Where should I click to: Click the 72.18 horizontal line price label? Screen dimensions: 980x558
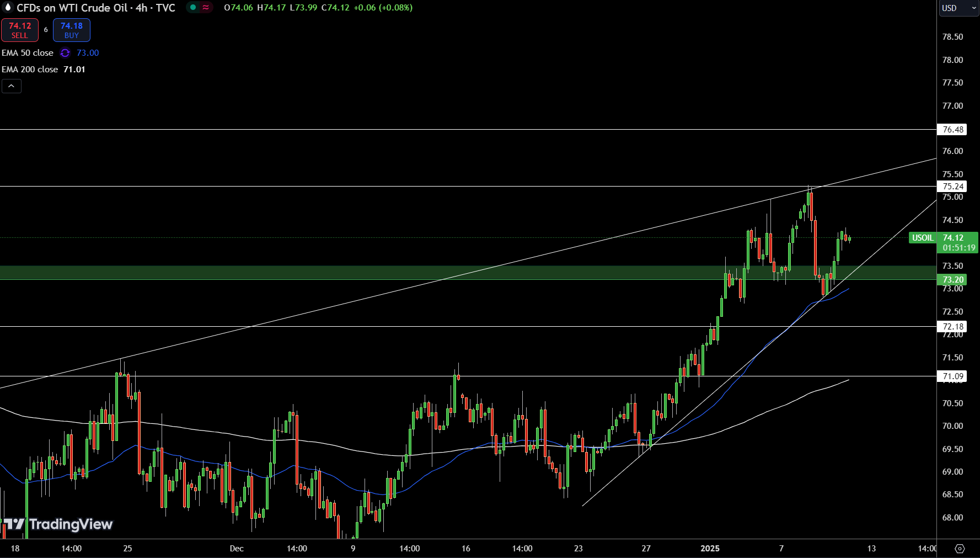[x=952, y=327]
